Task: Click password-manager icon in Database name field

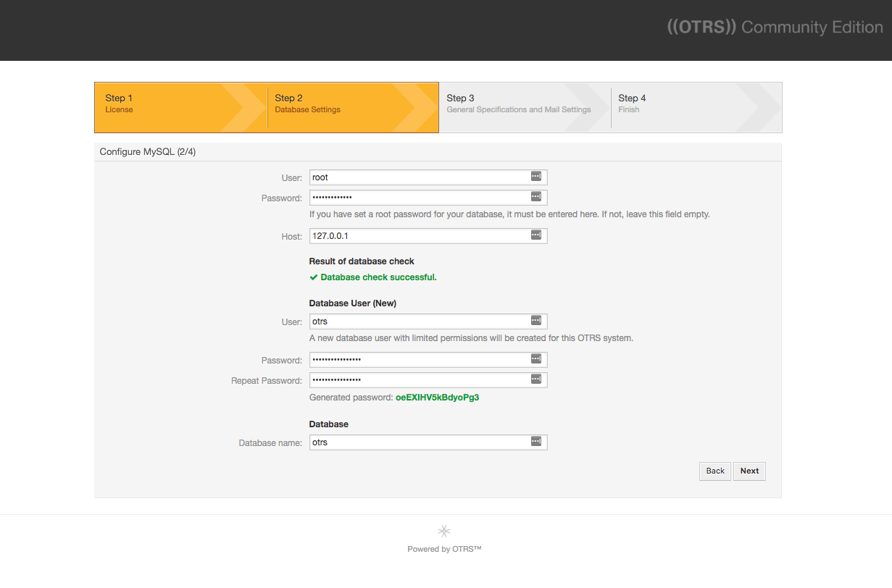Action: [x=536, y=441]
